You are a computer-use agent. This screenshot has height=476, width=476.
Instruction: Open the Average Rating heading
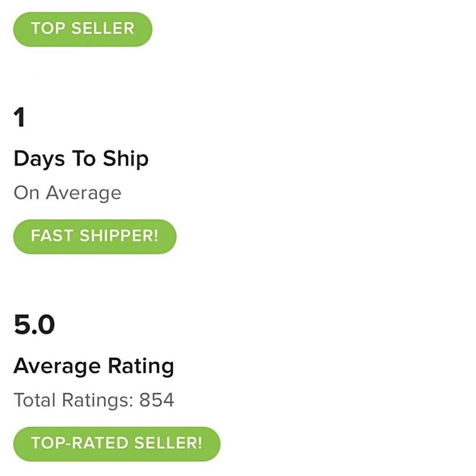pyautogui.click(x=94, y=367)
